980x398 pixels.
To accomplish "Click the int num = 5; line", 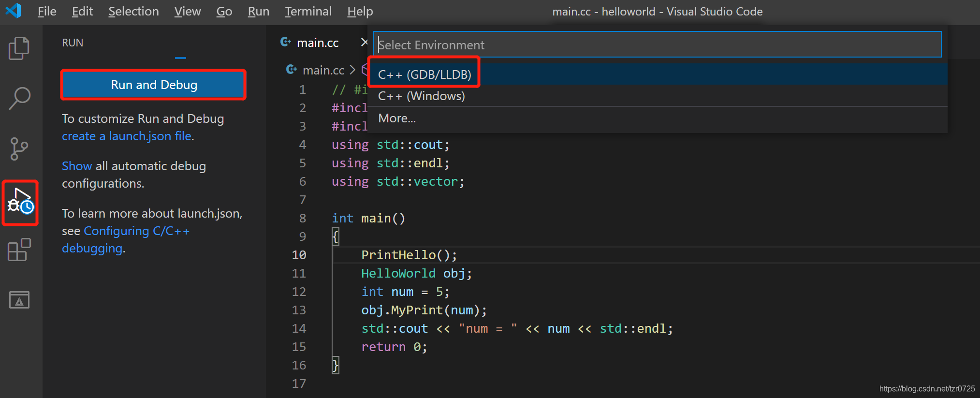I will point(405,292).
